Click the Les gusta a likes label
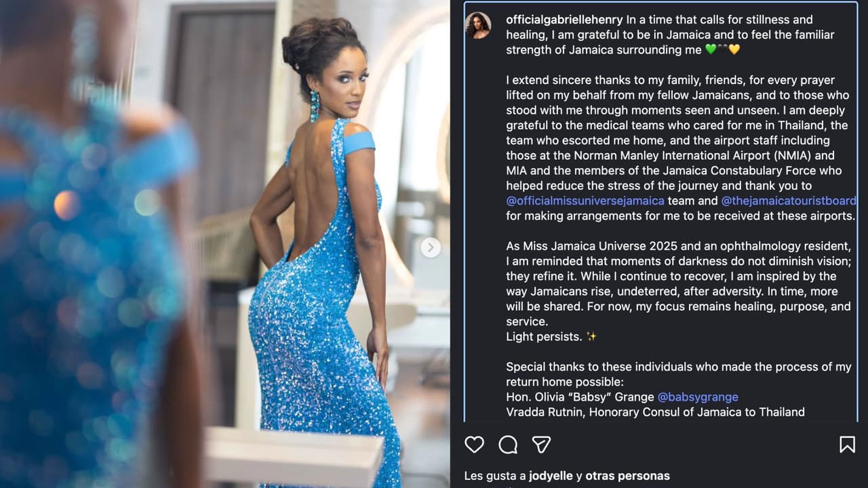 487,476
